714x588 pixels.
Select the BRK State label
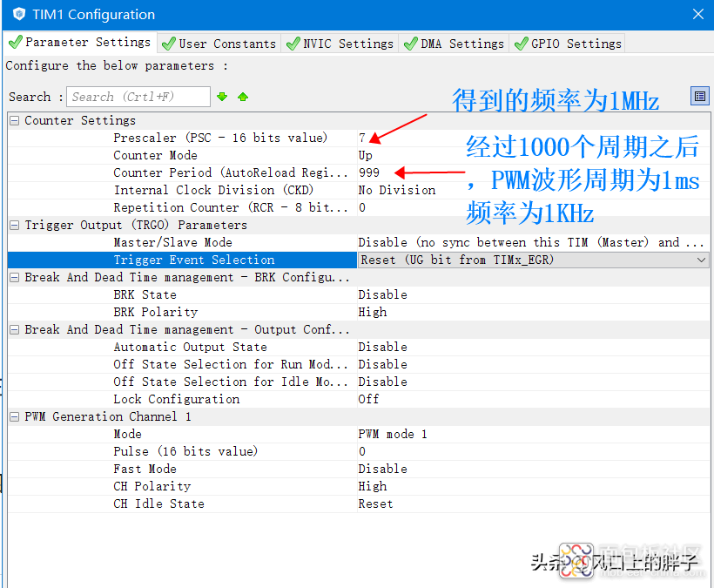(x=145, y=294)
